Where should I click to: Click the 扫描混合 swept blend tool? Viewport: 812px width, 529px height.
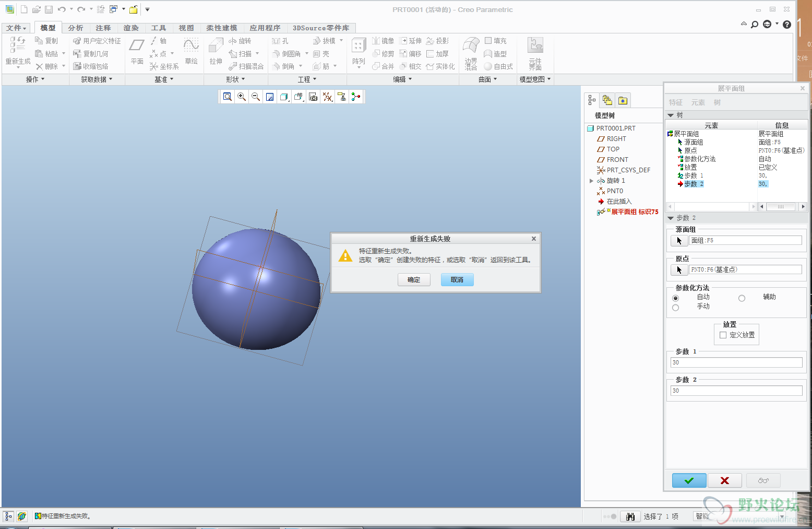[x=246, y=66]
